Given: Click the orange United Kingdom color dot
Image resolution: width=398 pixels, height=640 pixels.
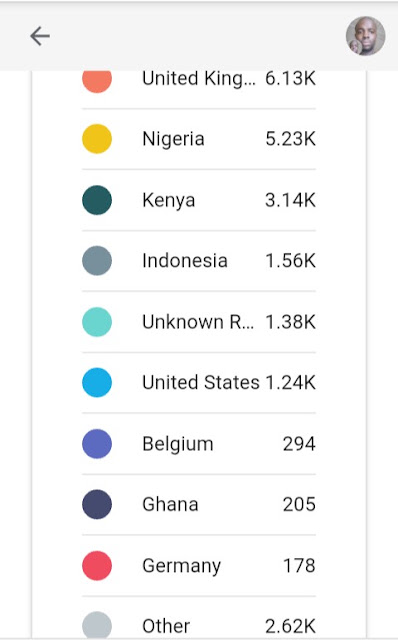Looking at the screenshot, I should click(x=97, y=81).
